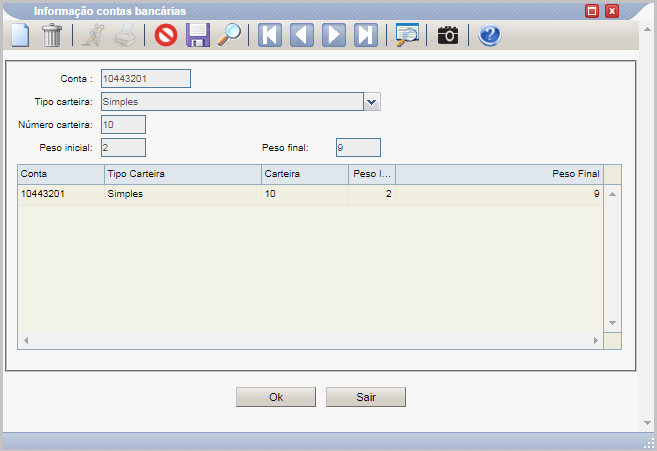The image size is (657, 451).
Task: Click the Peso final input field
Action: [358, 148]
